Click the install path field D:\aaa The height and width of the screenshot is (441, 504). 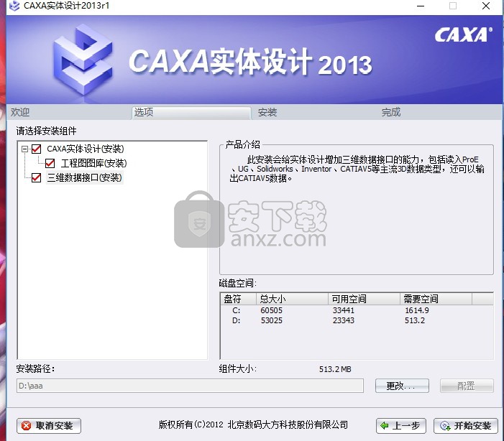click(190, 386)
